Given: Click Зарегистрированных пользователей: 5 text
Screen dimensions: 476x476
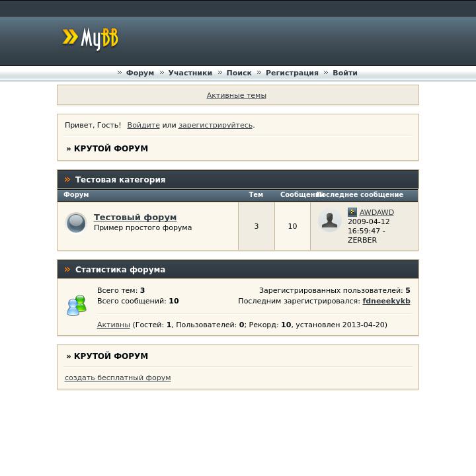Looking at the screenshot, I should pyautogui.click(x=335, y=290).
